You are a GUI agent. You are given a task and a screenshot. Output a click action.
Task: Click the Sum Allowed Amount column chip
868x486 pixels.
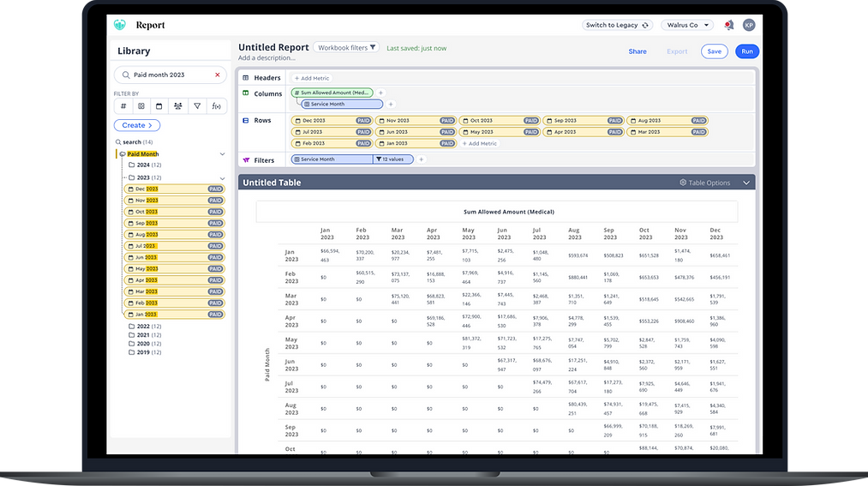332,93
